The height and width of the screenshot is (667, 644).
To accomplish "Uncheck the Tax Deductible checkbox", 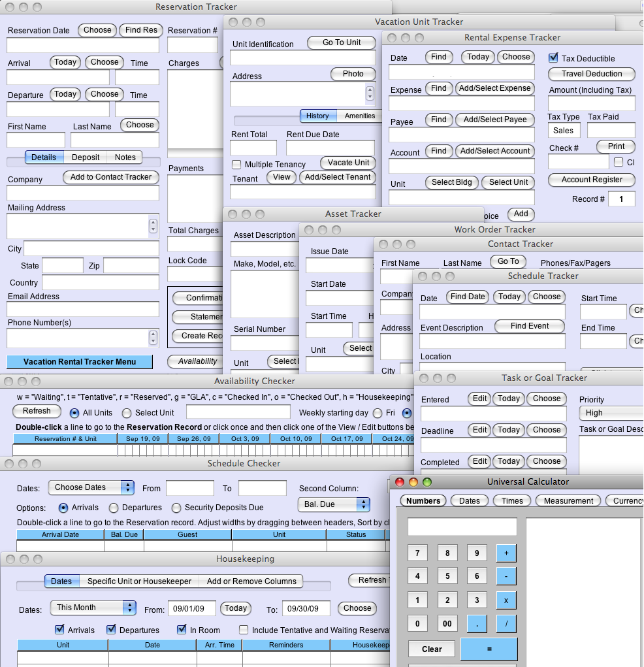I will click(553, 58).
